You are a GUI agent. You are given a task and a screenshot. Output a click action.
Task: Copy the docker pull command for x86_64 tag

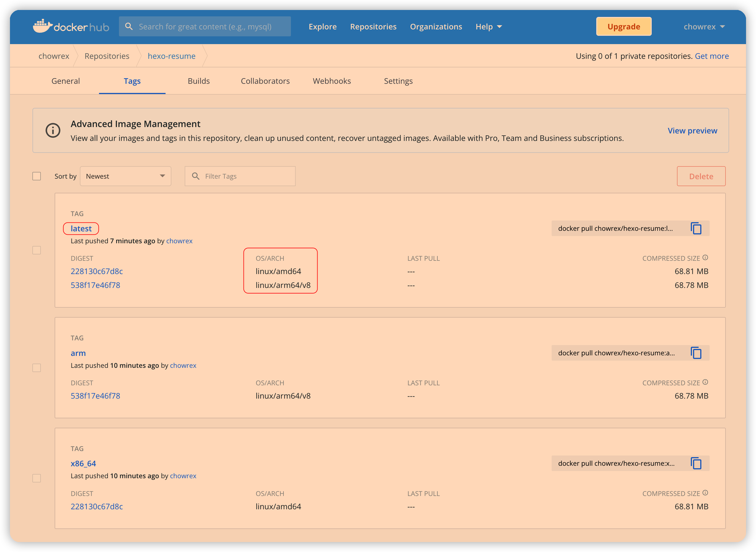click(x=696, y=464)
